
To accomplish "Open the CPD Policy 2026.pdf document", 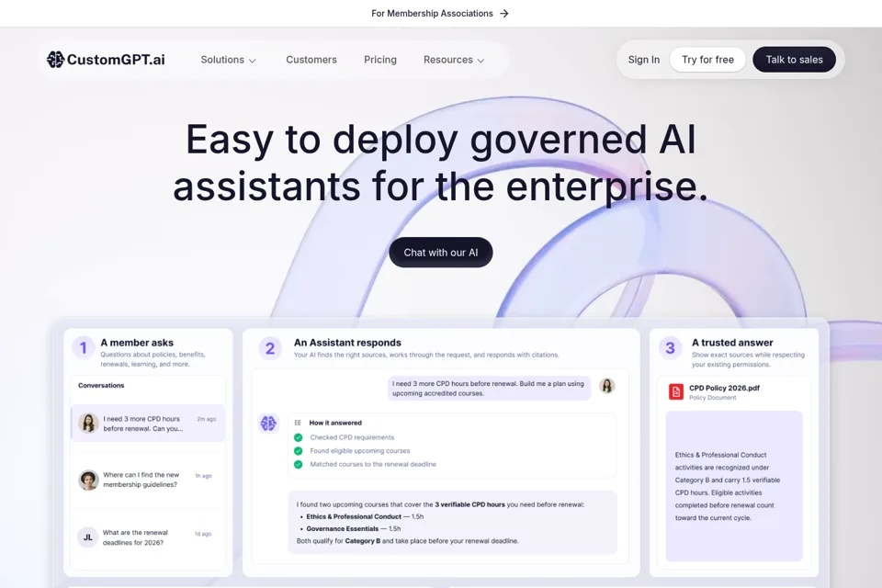I will [725, 389].
